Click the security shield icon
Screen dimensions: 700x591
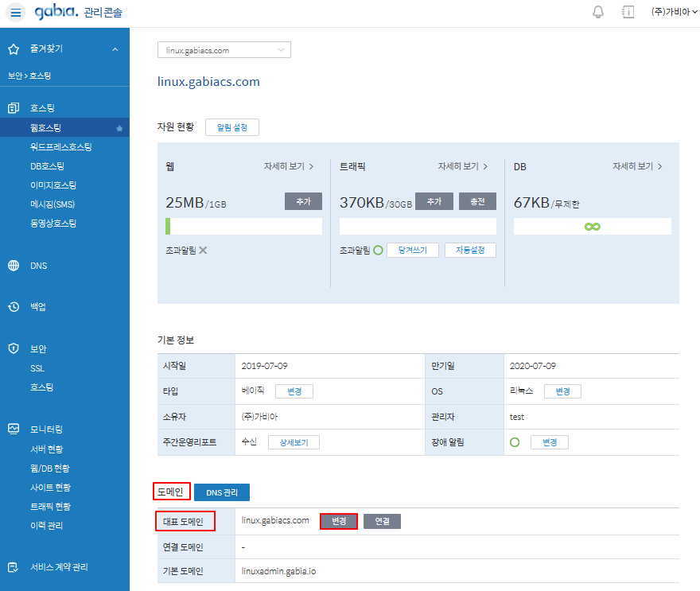click(14, 348)
